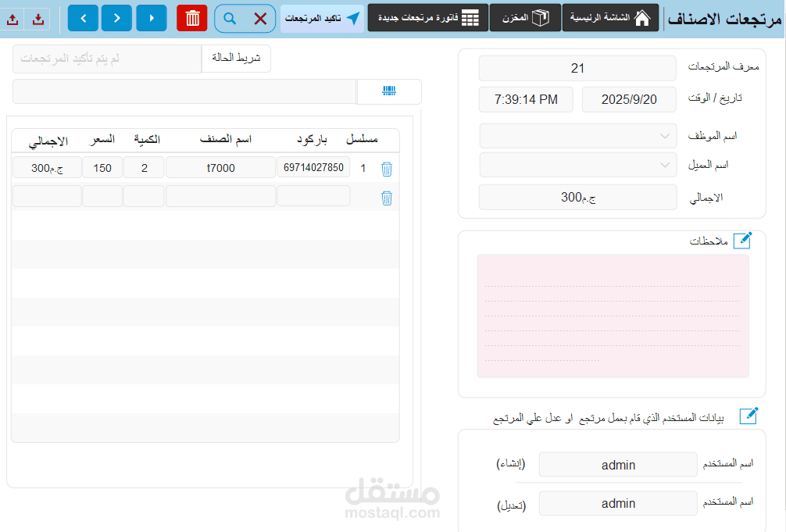The width and height of the screenshot is (786, 532).
Task: Delete the return with red trash button
Action: pos(192,19)
